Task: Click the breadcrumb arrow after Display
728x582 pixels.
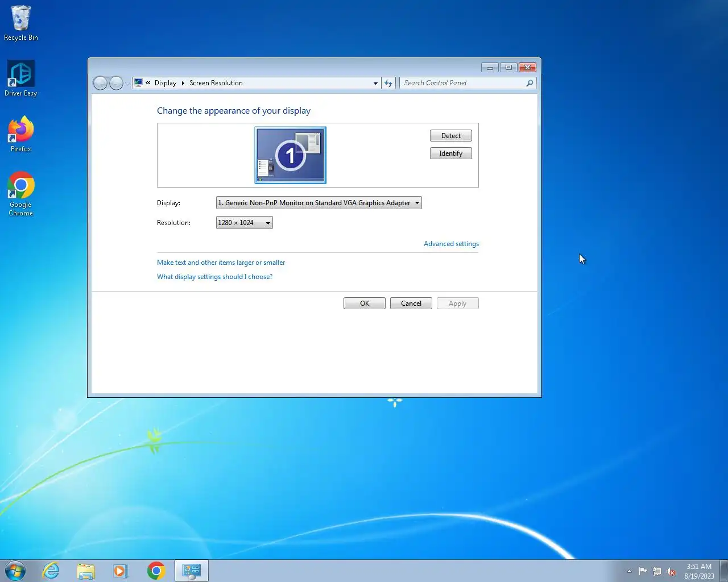Action: coord(183,83)
